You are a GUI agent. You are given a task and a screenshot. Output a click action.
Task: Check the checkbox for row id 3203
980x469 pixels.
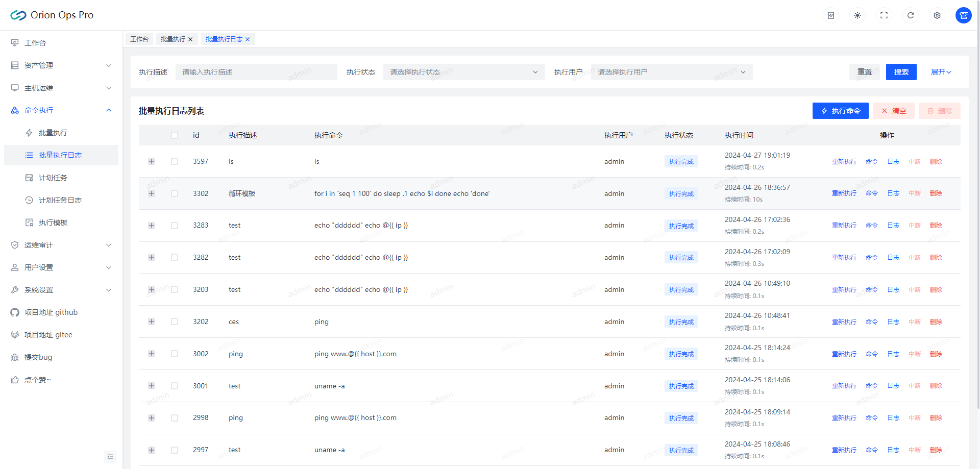click(x=175, y=289)
